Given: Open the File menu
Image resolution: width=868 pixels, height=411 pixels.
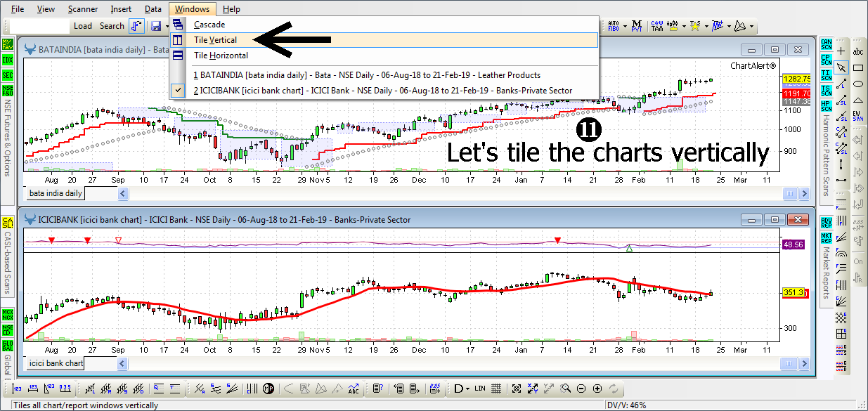Looking at the screenshot, I should tap(18, 9).
